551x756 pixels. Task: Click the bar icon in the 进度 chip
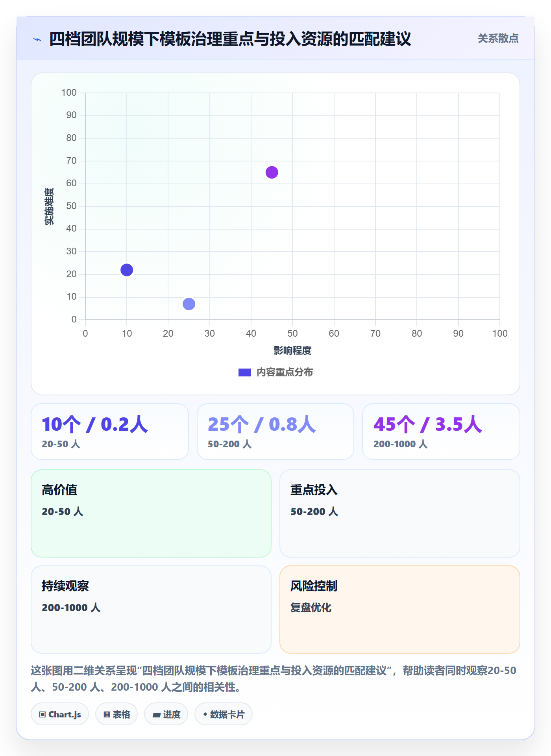click(157, 715)
